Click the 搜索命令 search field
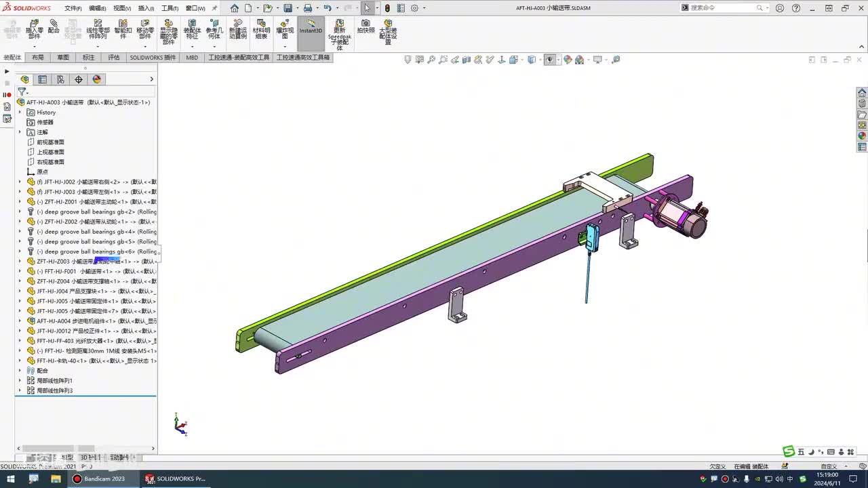The height and width of the screenshot is (488, 868). (x=726, y=8)
